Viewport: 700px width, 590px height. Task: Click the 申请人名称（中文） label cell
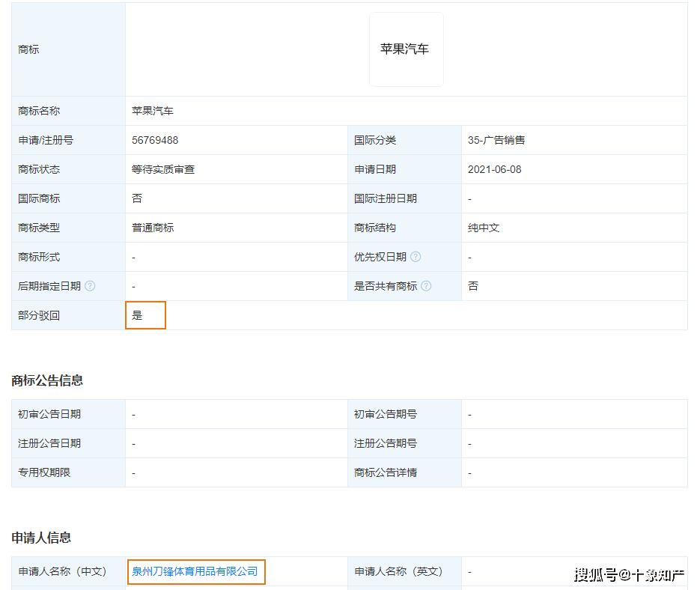[68, 571]
